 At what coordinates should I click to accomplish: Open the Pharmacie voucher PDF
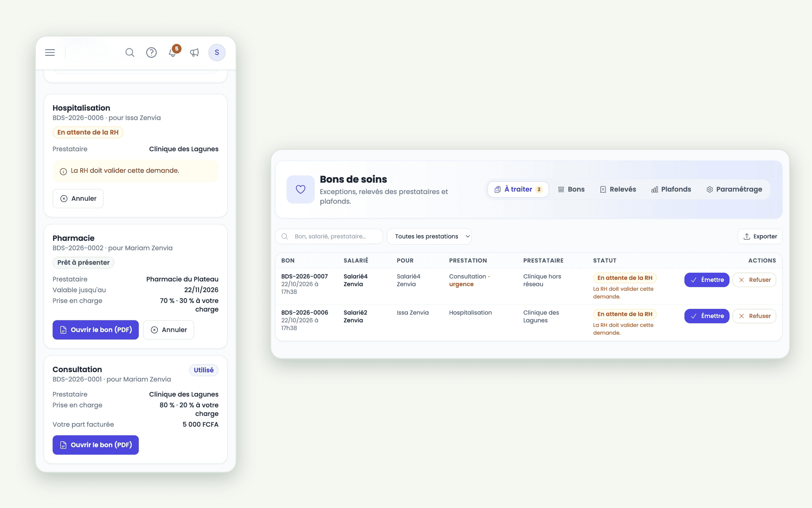pos(95,330)
